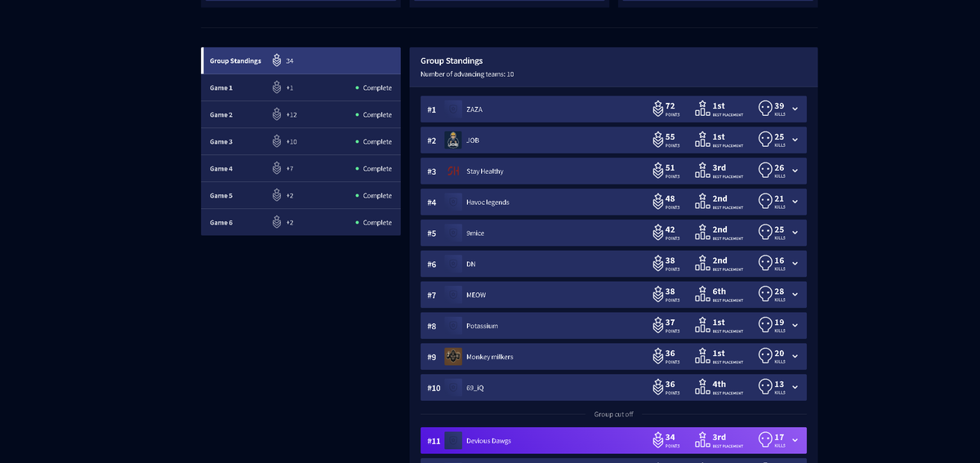Image resolution: width=980 pixels, height=463 pixels.
Task: Click the badge icon in Game 2 row
Action: [277, 114]
